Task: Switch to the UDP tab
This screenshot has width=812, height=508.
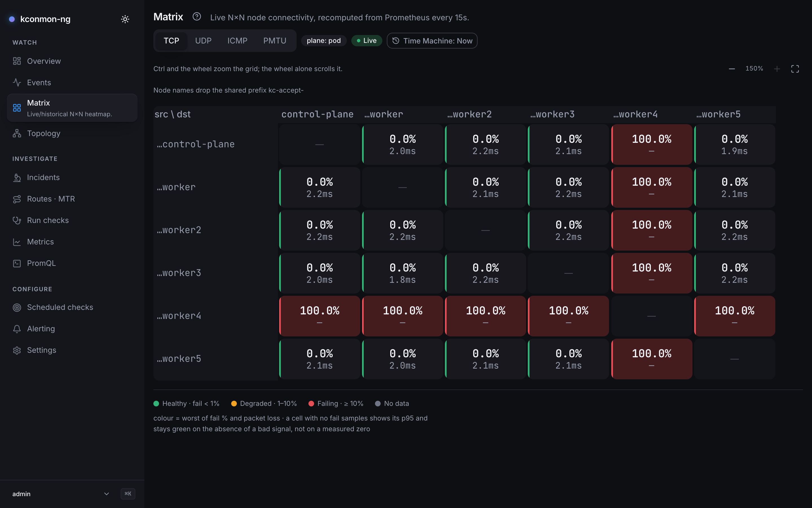Action: click(x=203, y=41)
